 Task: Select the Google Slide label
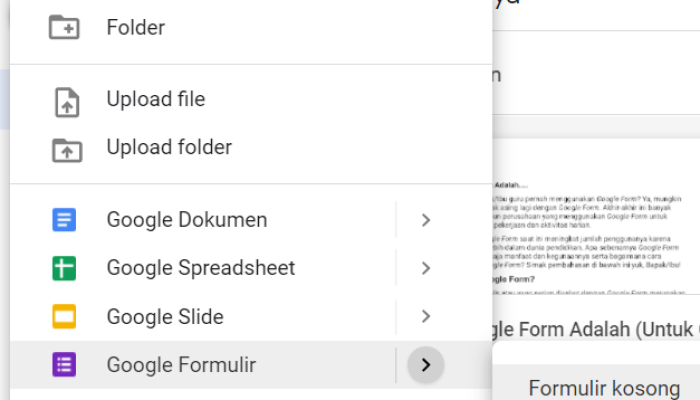tap(164, 317)
